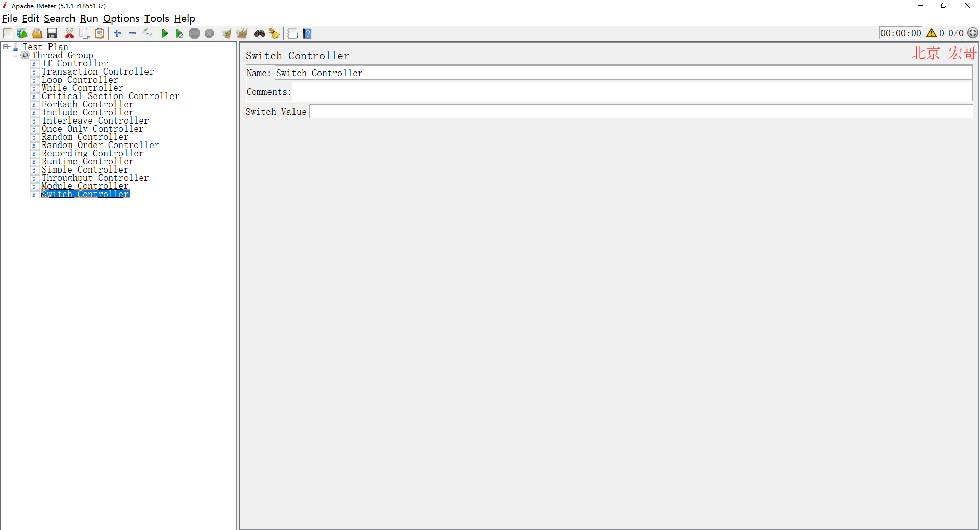Select Include Controller in the tree
Image resolution: width=980 pixels, height=530 pixels.
88,112
